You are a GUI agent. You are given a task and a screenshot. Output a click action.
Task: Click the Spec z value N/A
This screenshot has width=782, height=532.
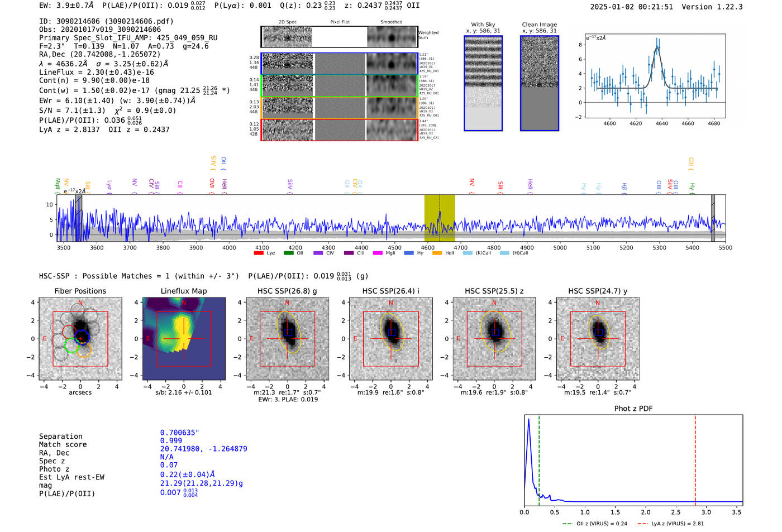click(x=166, y=457)
